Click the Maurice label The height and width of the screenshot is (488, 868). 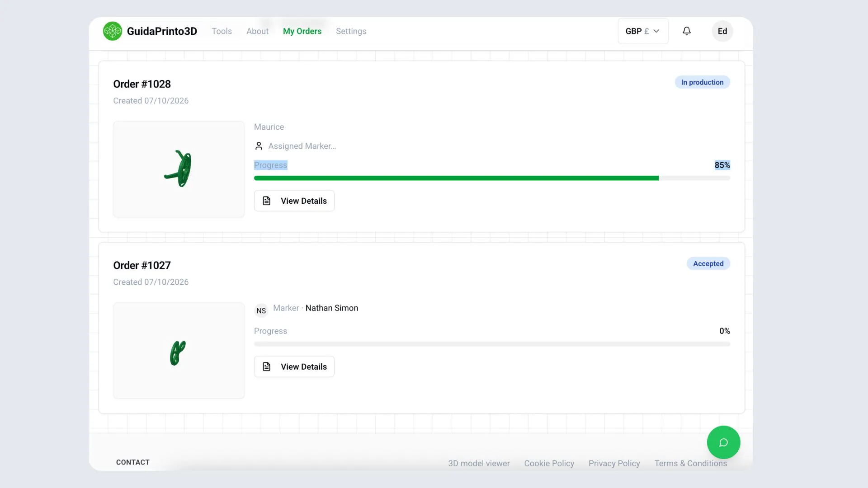[x=269, y=127]
